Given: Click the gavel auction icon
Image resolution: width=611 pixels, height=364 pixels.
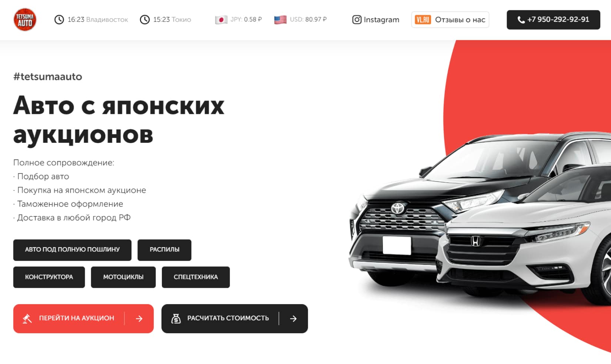Looking at the screenshot, I should point(27,318).
